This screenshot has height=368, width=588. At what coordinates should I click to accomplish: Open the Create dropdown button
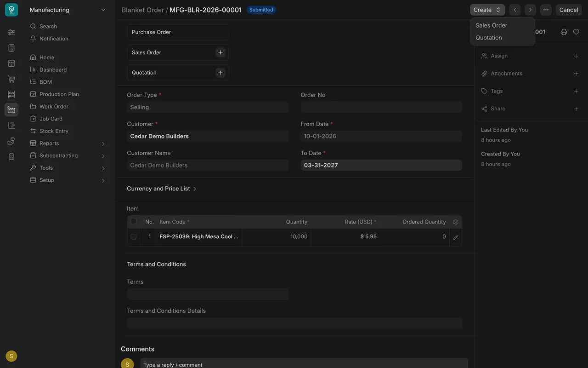point(487,10)
